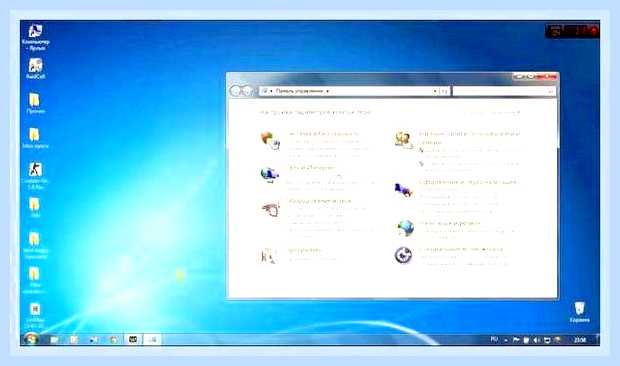Go forward in Control Panel window
The height and width of the screenshot is (366, 620).
click(x=248, y=91)
